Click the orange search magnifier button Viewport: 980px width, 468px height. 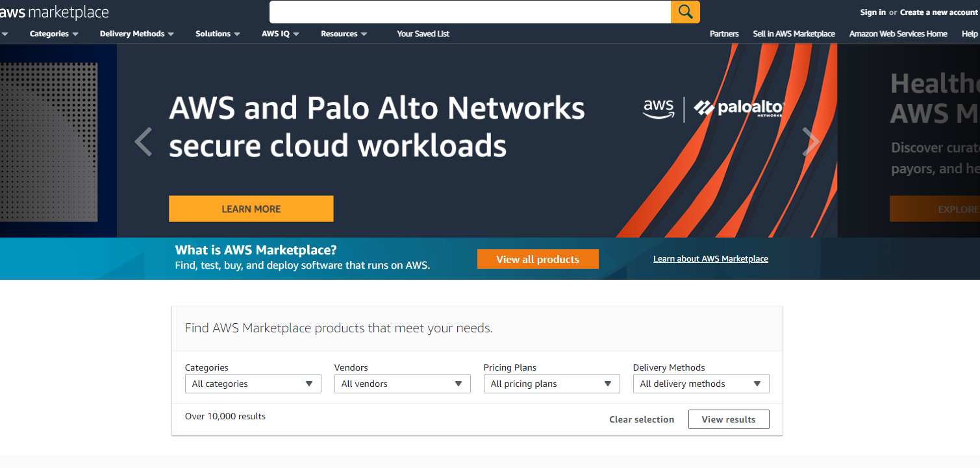685,12
